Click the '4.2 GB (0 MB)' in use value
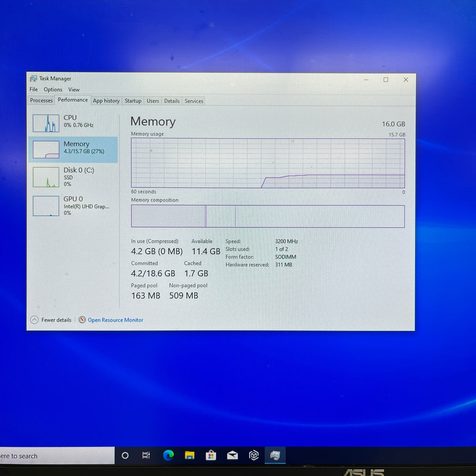The height and width of the screenshot is (476, 476). click(157, 251)
